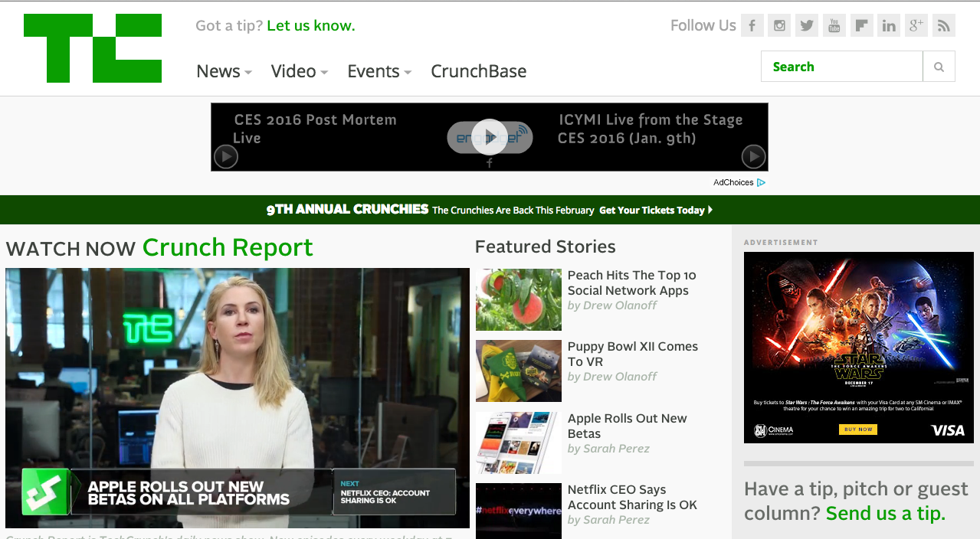Open the peach story thumbnail
Screen dimensions: 980x539
tap(519, 299)
